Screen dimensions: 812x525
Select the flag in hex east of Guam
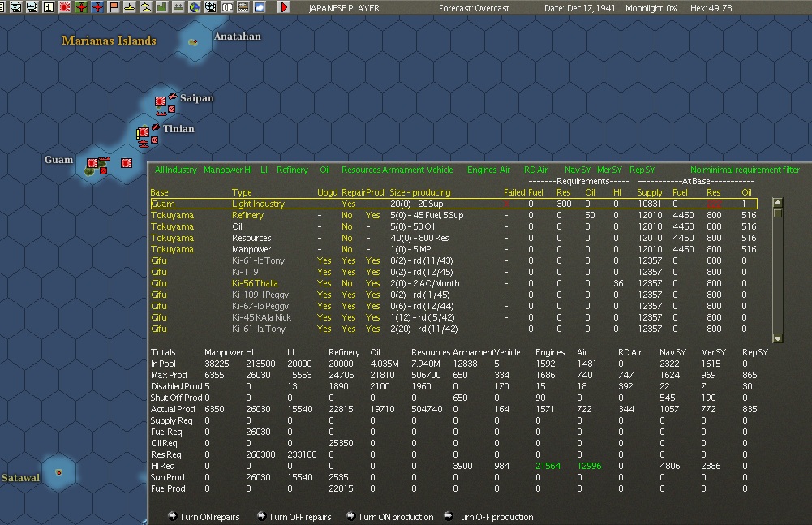[127, 163]
